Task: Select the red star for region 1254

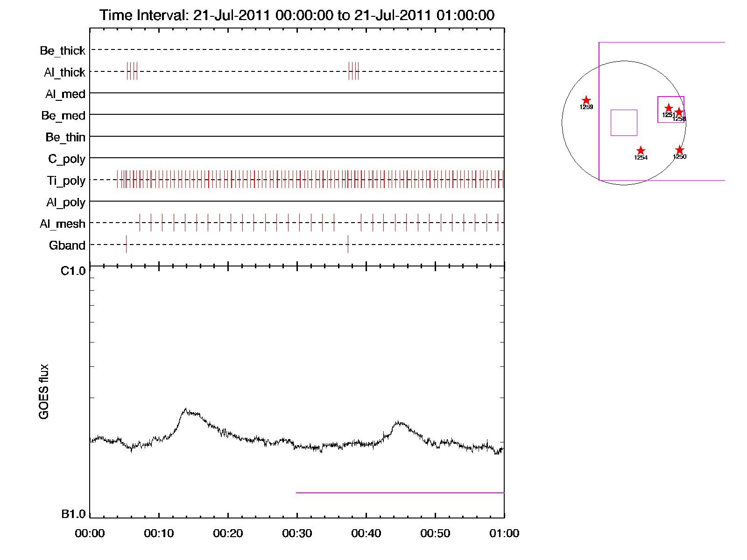Action: (x=641, y=151)
